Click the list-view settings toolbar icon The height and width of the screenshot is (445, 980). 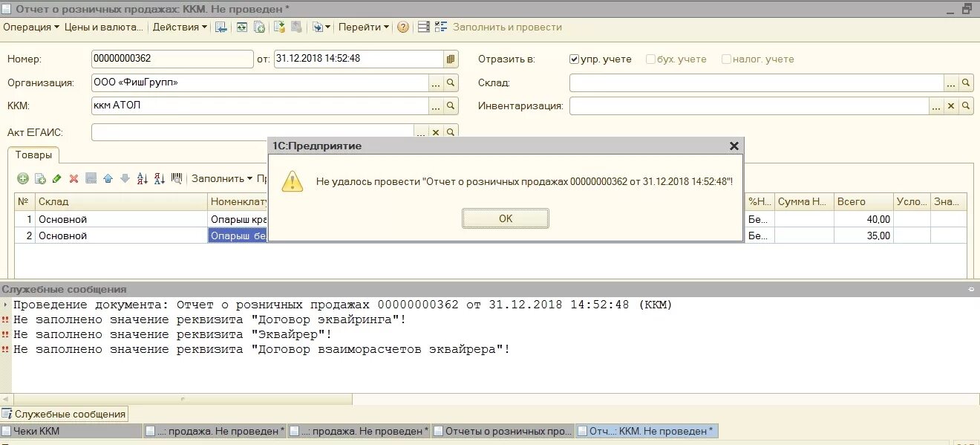(424, 27)
